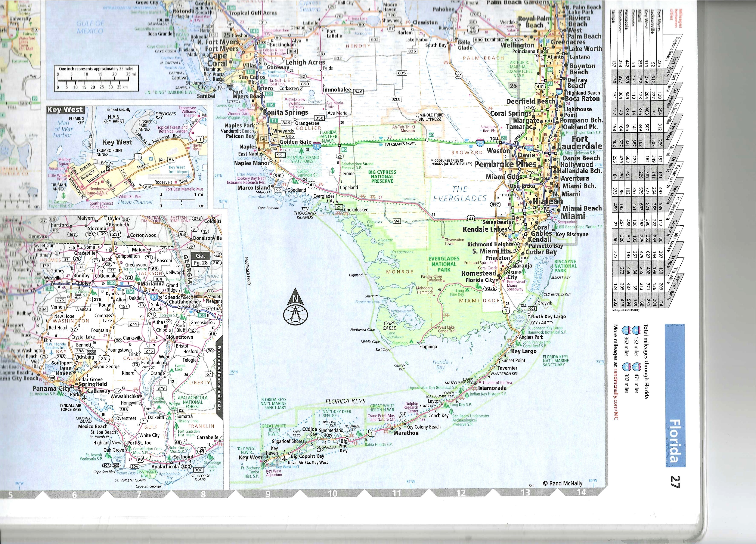The width and height of the screenshot is (756, 544).
Task: Click the US 27 shield in Palm Beach county
Action: [459, 75]
